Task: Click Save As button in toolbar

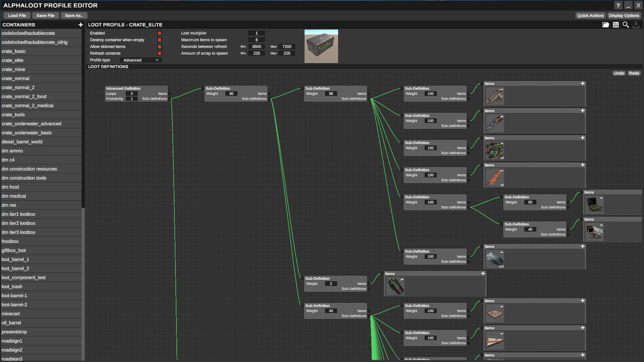Action: 74,15
